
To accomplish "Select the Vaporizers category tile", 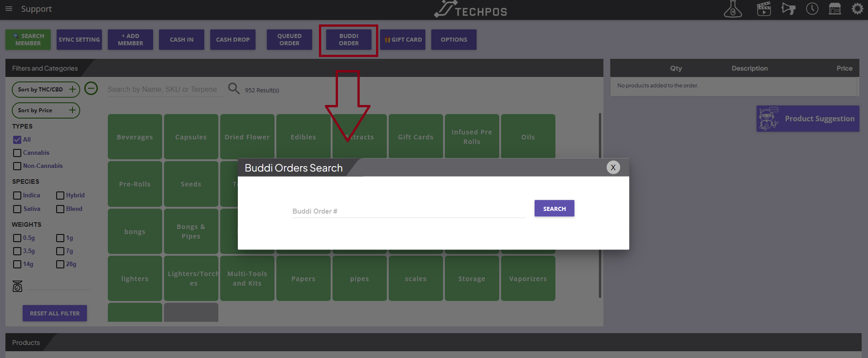I will point(528,278).
